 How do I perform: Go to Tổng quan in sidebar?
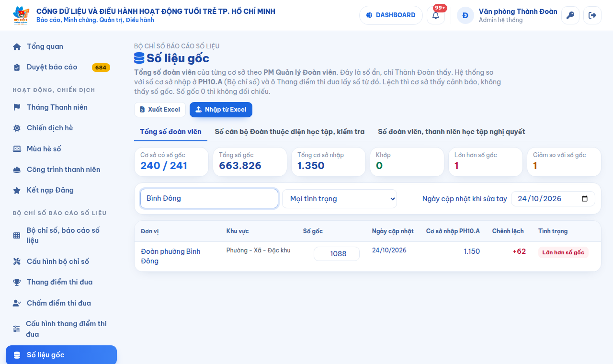[61, 46]
